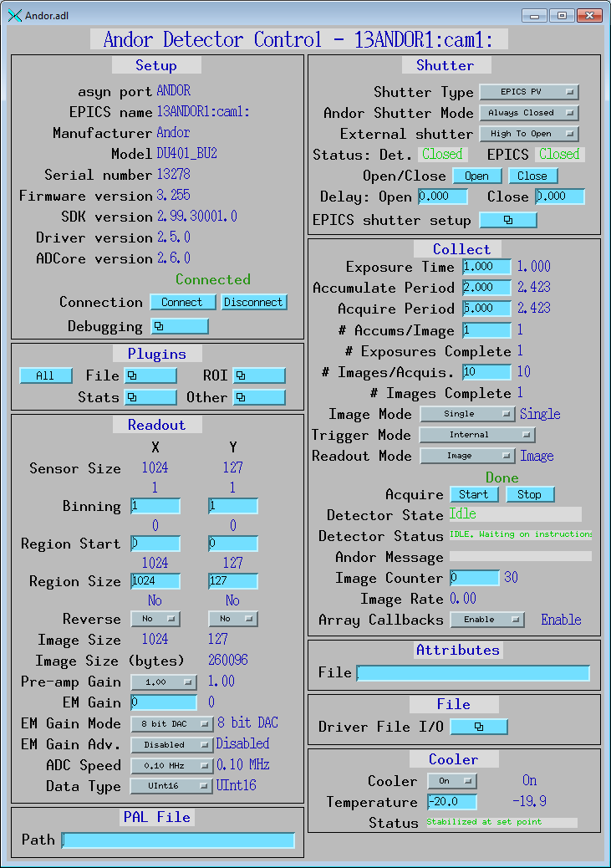Screen dimensions: 611x868
Task: Open the Array Callbacks dropdown
Action: tap(487, 620)
